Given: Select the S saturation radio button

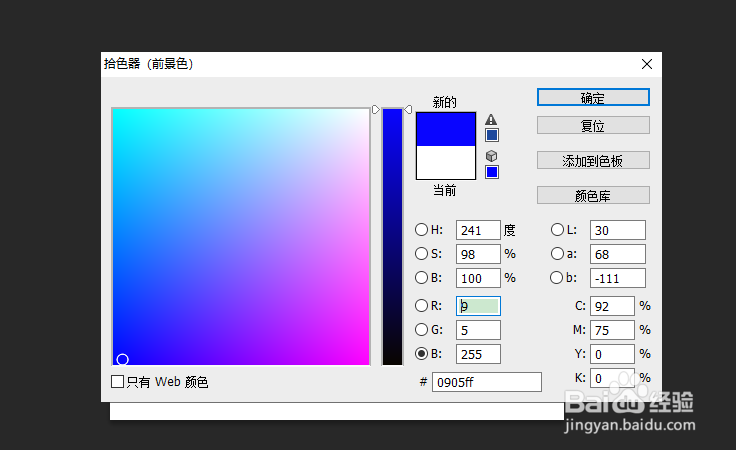Looking at the screenshot, I should click(422, 254).
